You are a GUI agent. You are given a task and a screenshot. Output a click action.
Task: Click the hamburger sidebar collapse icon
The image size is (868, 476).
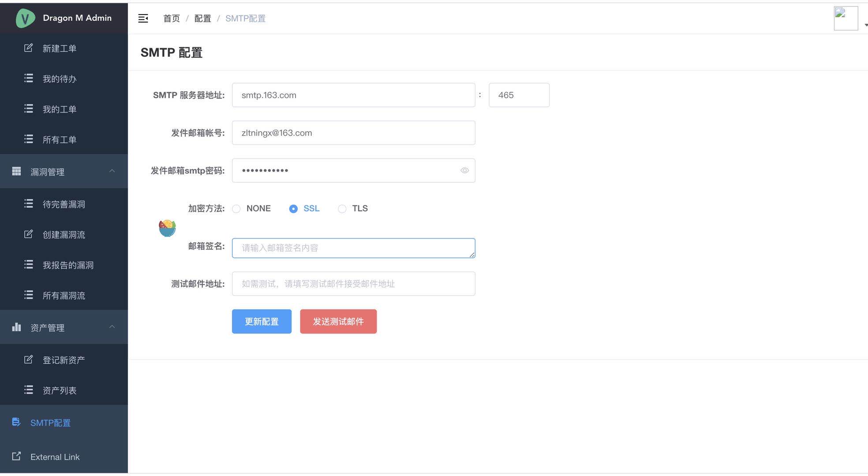tap(143, 19)
